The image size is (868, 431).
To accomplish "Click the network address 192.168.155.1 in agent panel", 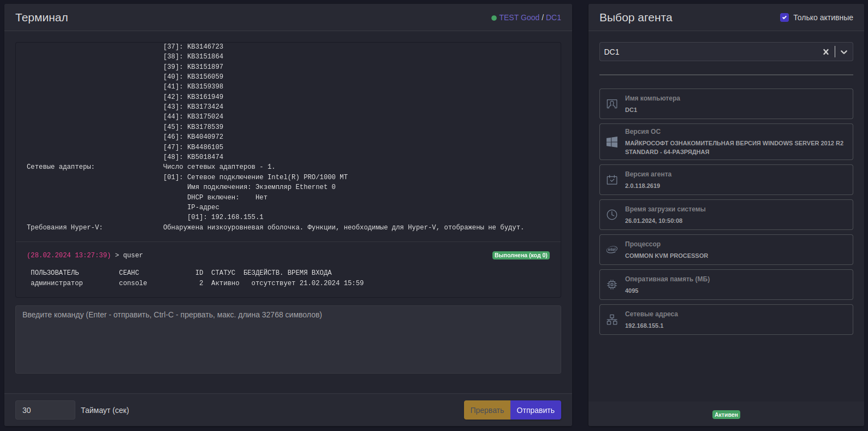I will (644, 326).
